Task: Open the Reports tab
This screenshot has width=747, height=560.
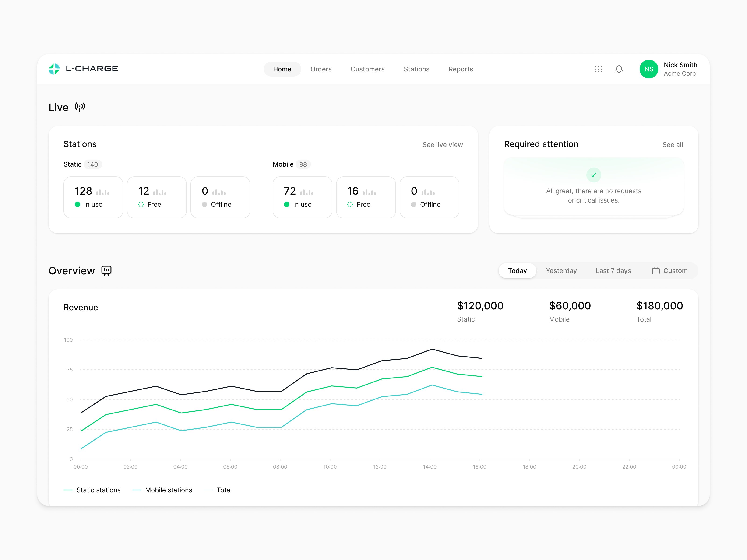Action: (x=461, y=69)
